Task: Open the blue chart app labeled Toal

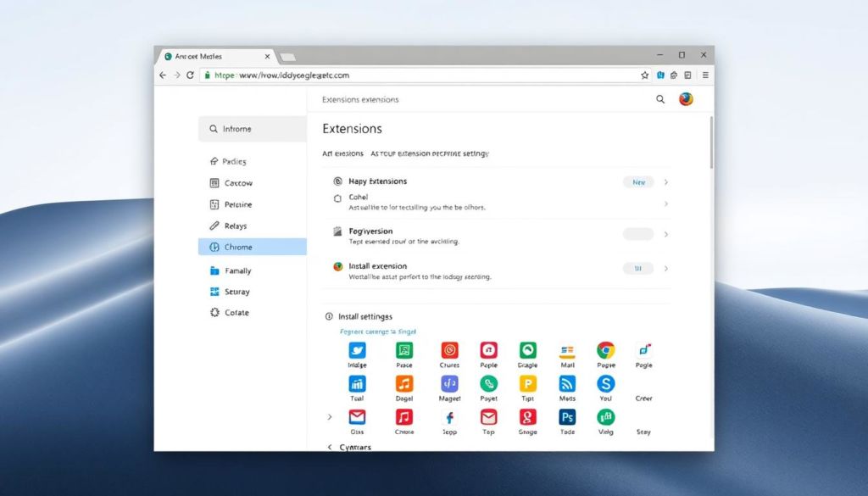Action: click(357, 383)
